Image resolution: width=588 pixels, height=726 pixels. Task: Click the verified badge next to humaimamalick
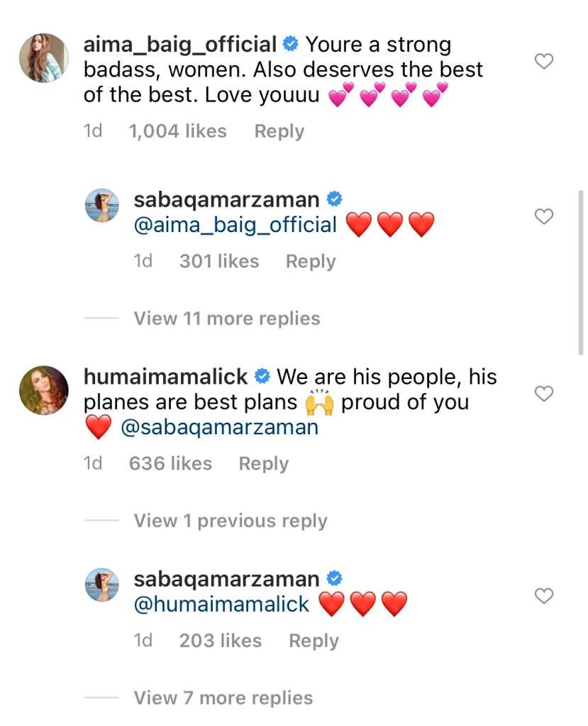(263, 376)
